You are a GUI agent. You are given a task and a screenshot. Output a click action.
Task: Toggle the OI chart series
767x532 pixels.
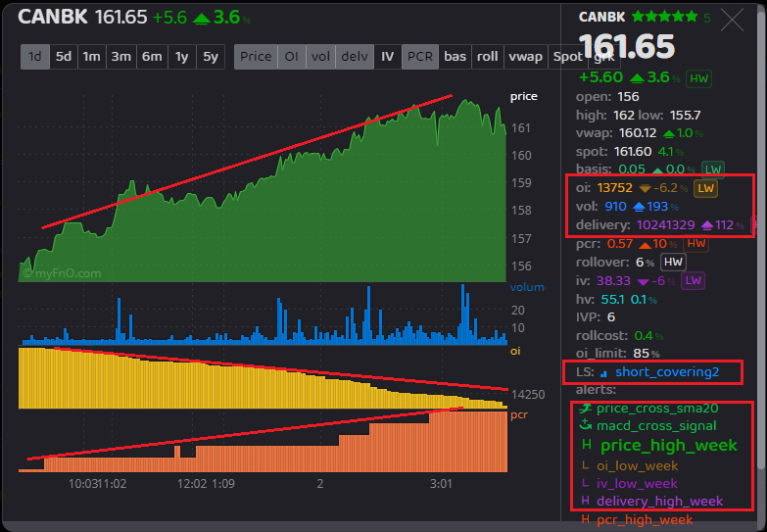[x=292, y=57]
